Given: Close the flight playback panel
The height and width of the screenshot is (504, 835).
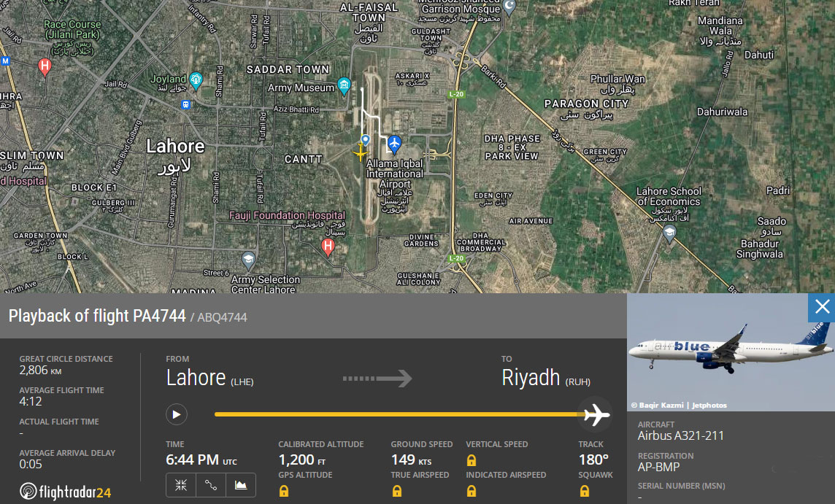Looking at the screenshot, I should [x=822, y=307].
